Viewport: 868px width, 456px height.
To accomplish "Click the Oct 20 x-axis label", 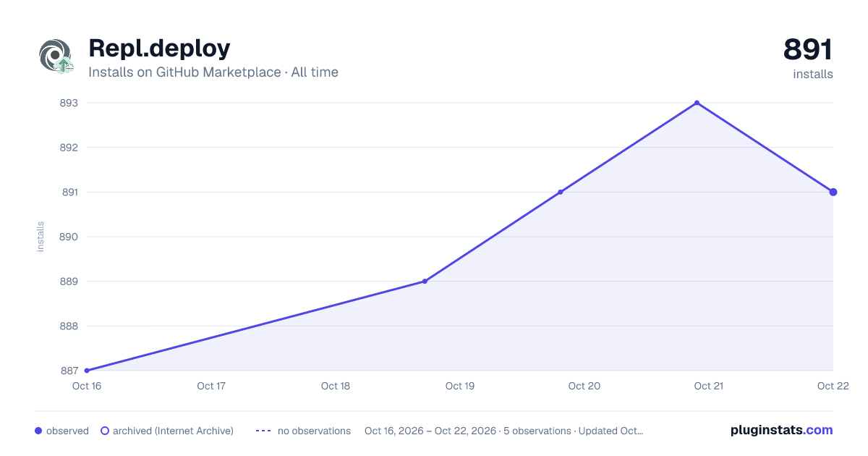I will [584, 386].
